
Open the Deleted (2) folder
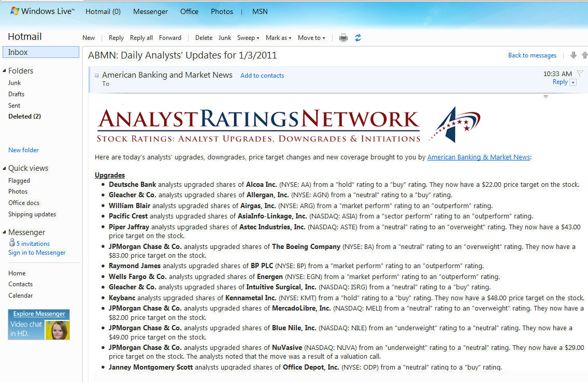click(24, 116)
